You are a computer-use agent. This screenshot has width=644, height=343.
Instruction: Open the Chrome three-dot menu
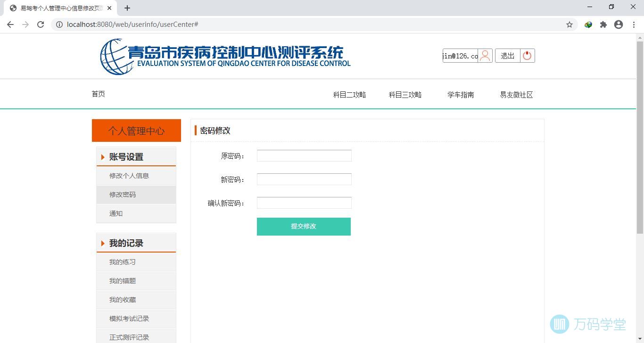pyautogui.click(x=634, y=24)
